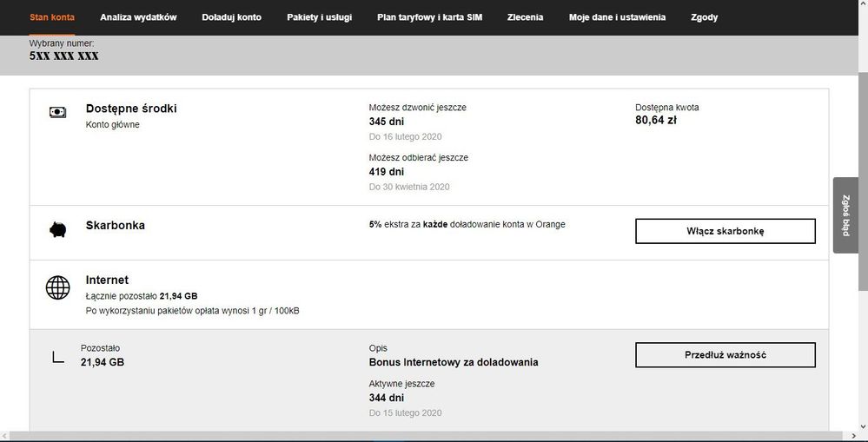Select Plan taryfowy i karta SIM tab

tap(430, 17)
